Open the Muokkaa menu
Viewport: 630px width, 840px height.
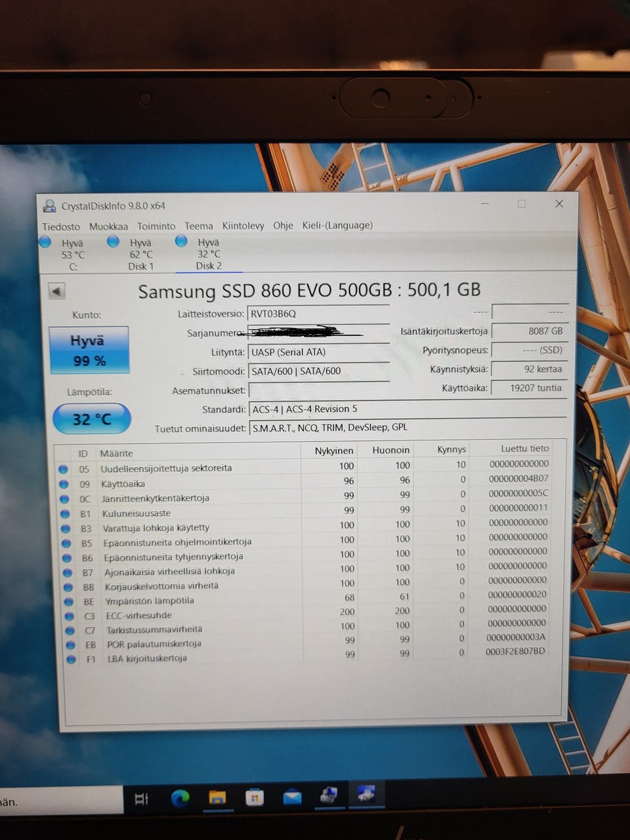108,226
